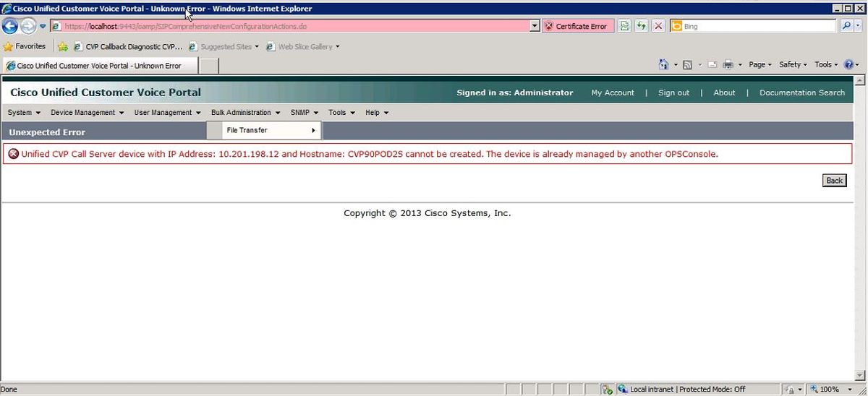Image resolution: width=868 pixels, height=396 pixels.
Task: Open the Home button dropdown arrow
Action: 676,65
